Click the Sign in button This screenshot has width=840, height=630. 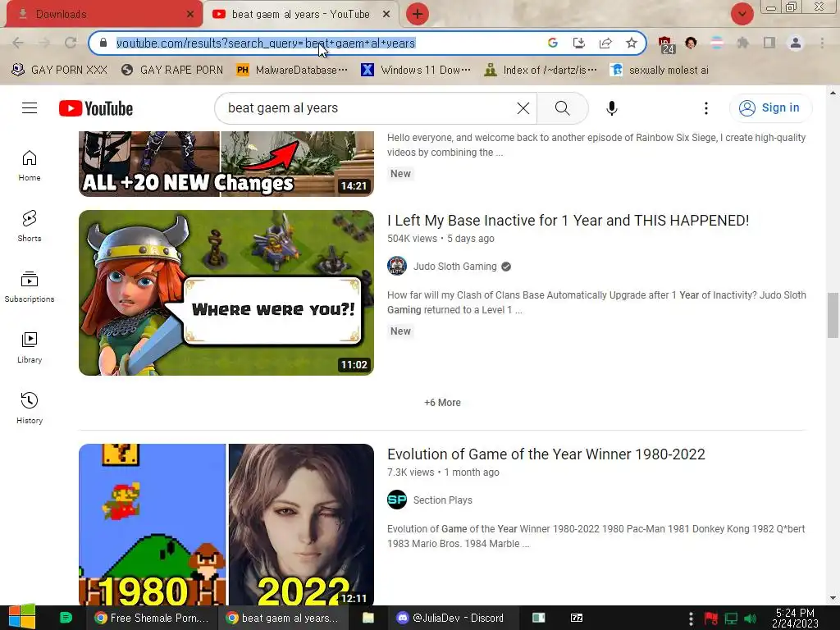tap(770, 108)
